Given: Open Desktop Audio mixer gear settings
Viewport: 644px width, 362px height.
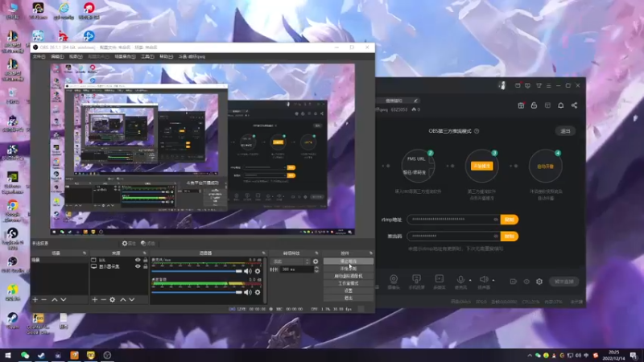Looking at the screenshot, I should tap(258, 292).
